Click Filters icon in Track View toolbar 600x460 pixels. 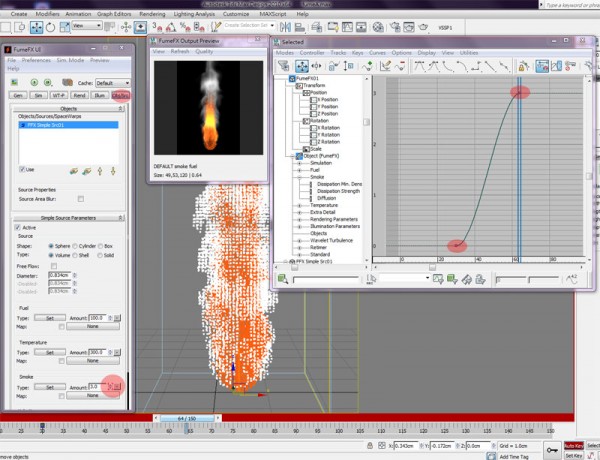point(284,66)
